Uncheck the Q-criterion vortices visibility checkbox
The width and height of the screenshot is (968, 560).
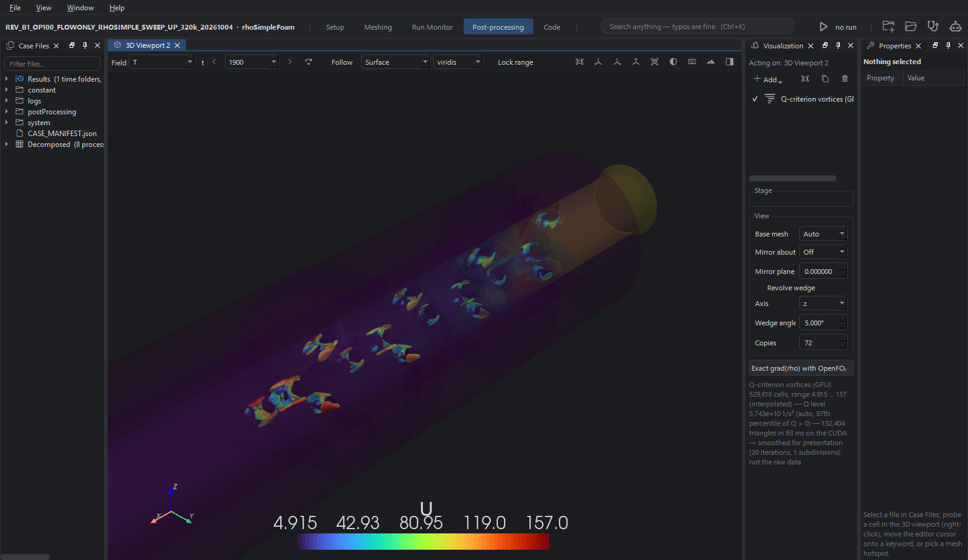[755, 99]
